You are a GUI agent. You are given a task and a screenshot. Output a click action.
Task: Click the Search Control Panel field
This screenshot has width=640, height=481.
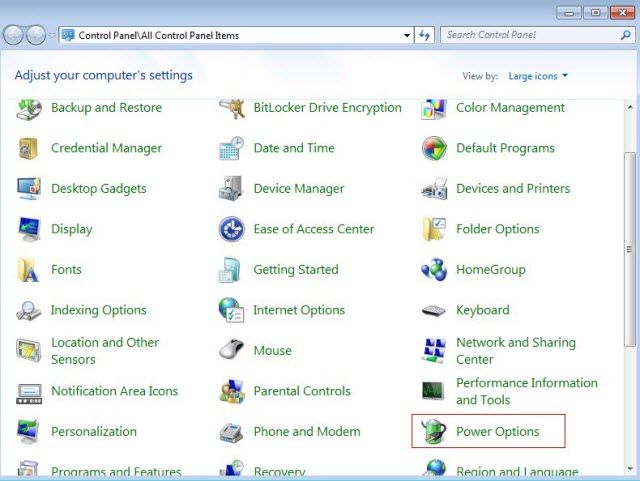(x=537, y=35)
